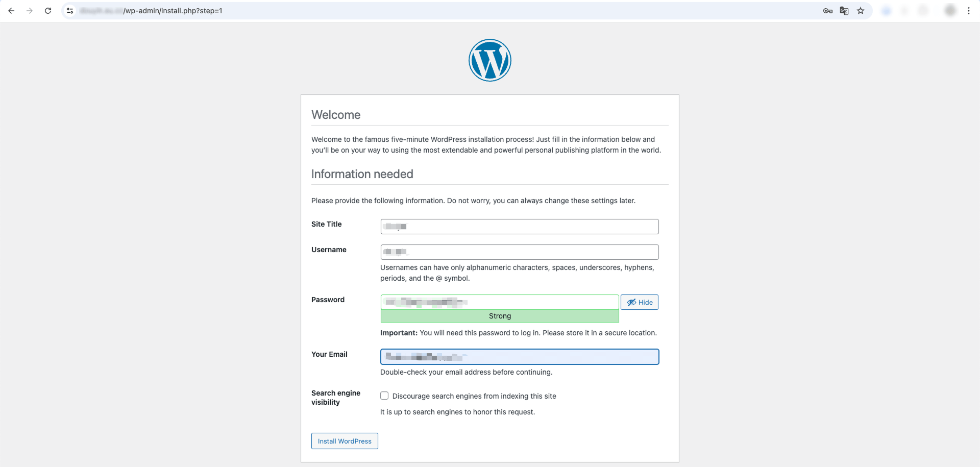The width and height of the screenshot is (980, 467).
Task: Reload the install page
Action: coord(48,11)
